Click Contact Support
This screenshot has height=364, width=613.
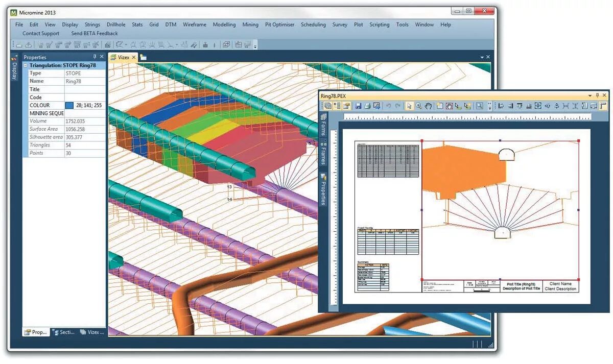[x=41, y=34]
